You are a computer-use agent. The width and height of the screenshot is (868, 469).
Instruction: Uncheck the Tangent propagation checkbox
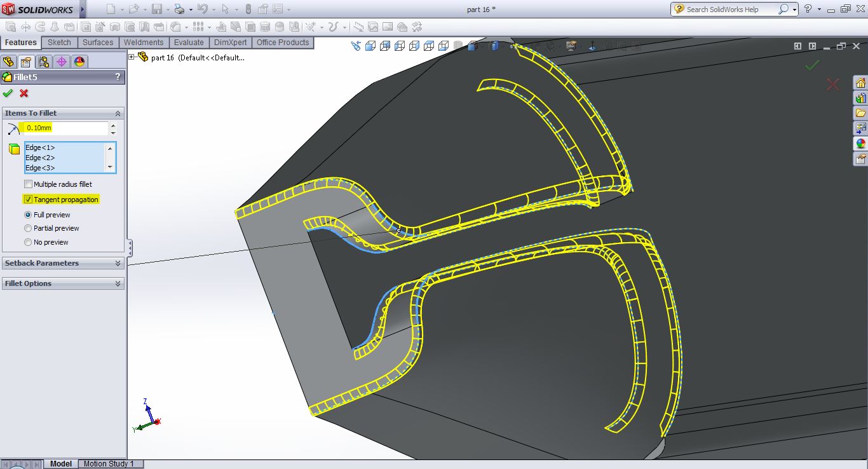coord(28,200)
